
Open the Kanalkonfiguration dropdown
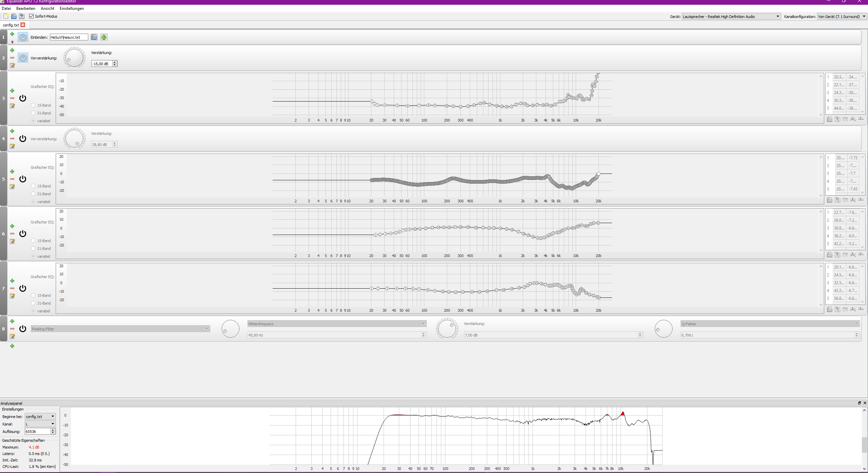(842, 16)
